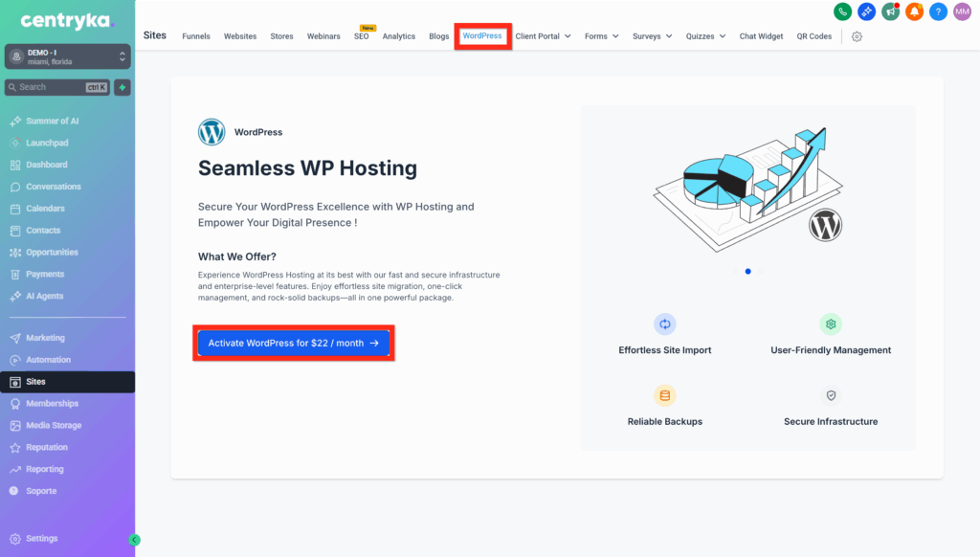Open the QR Codes tab
Screen dimensions: 980x557
click(814, 36)
